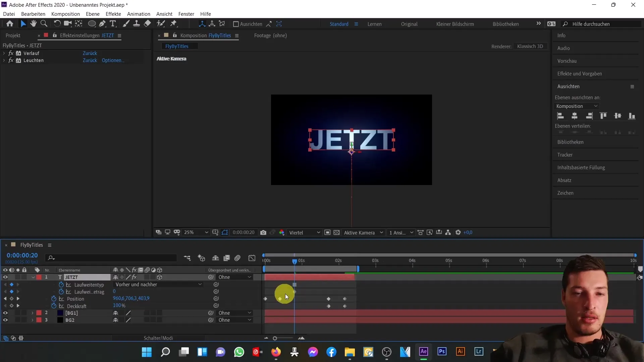Open the graph editor in timeline
The width and height of the screenshot is (644, 362).
[252, 258]
